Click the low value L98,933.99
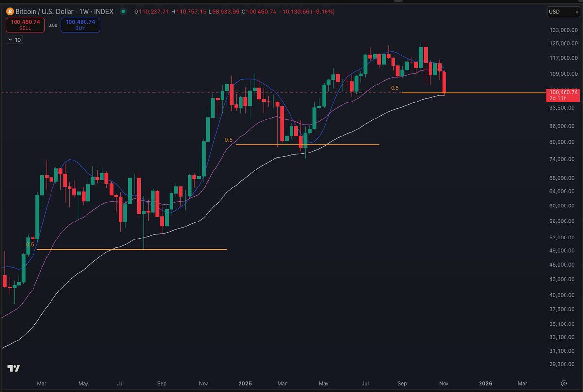Screen dimensions: 583x392 (224, 11)
